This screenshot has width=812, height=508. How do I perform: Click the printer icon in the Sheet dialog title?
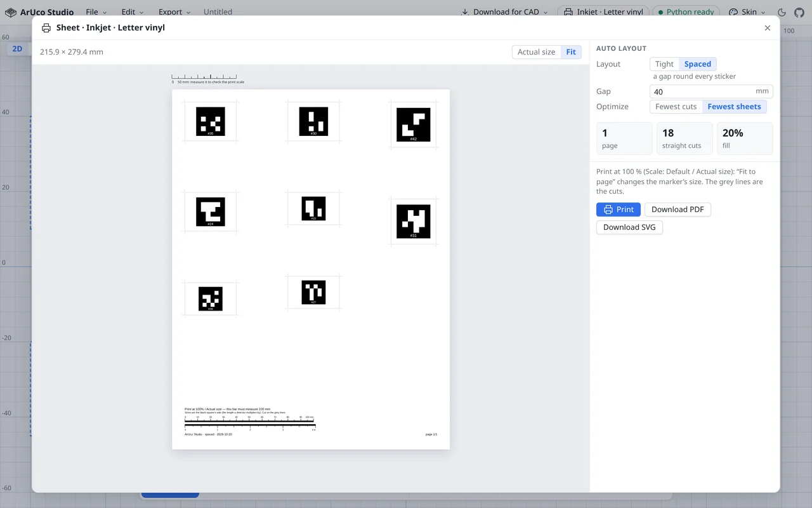pos(46,28)
